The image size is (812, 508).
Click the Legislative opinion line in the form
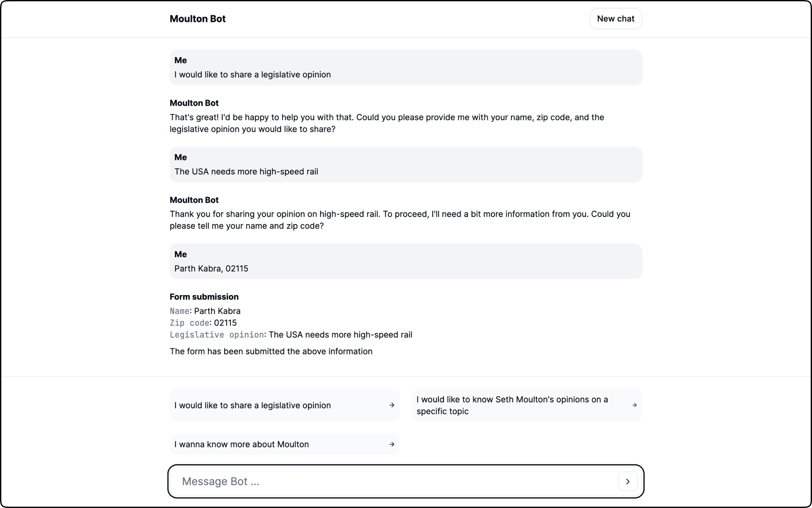pyautogui.click(x=291, y=334)
